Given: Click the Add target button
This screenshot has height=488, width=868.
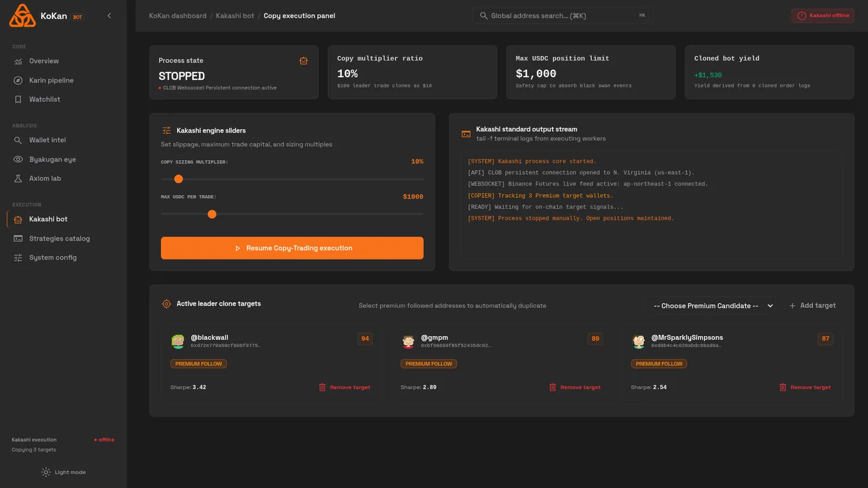Looking at the screenshot, I should [813, 305].
